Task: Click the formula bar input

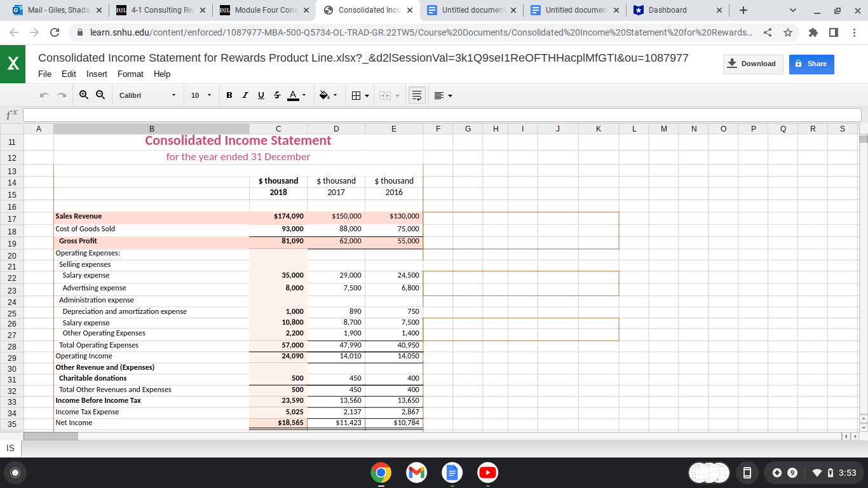Action: (x=442, y=115)
